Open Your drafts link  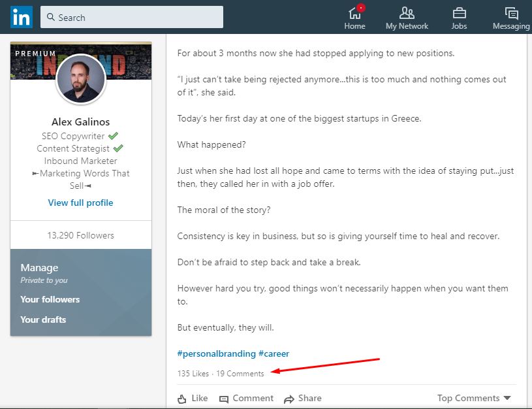43,319
